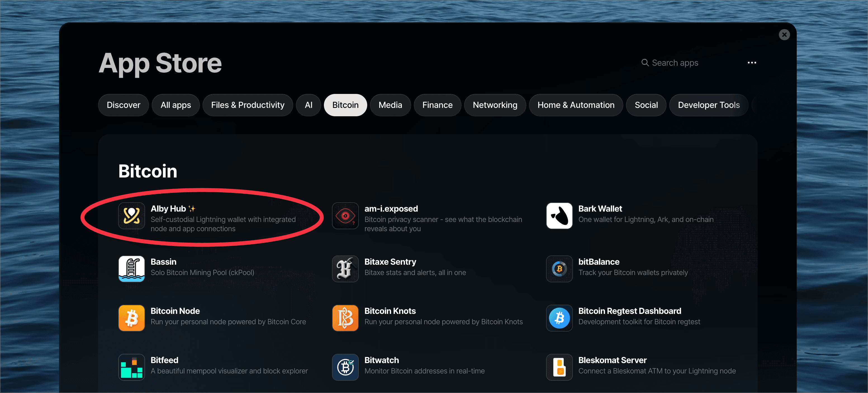
Task: Open the Home & Automation category
Action: (576, 105)
